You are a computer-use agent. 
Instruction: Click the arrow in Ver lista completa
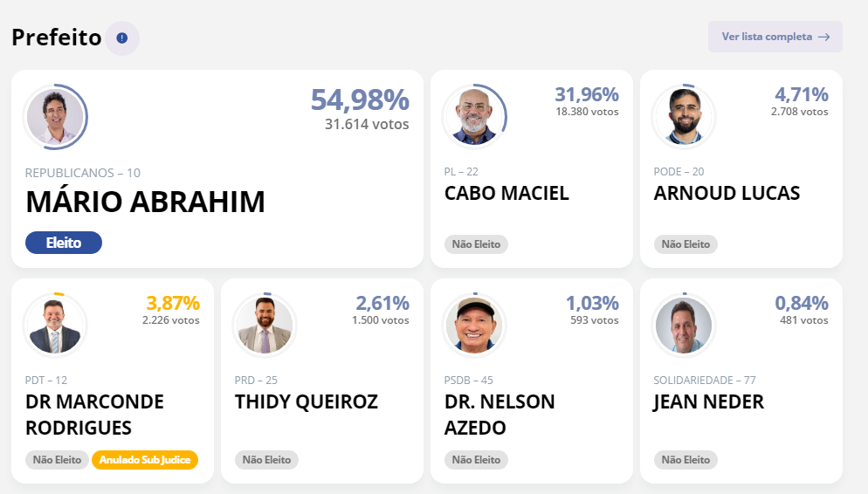pyautogui.click(x=823, y=37)
